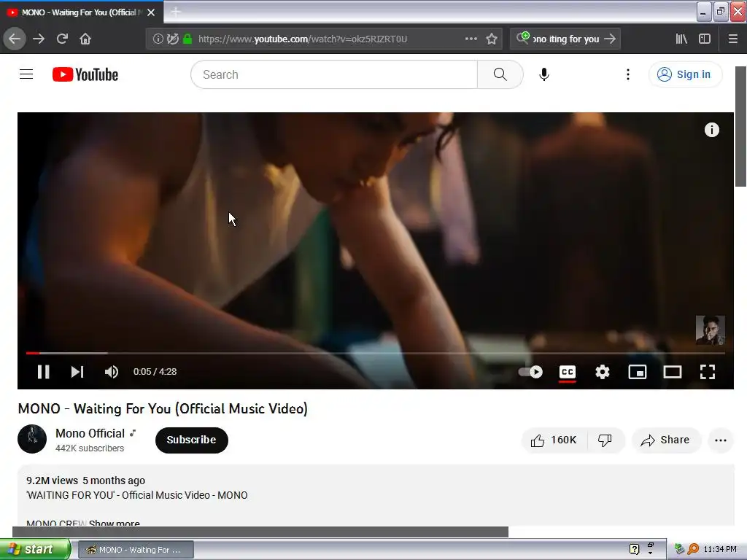Image resolution: width=747 pixels, height=560 pixels.
Task: Activate the miniplayer icon
Action: (638, 372)
